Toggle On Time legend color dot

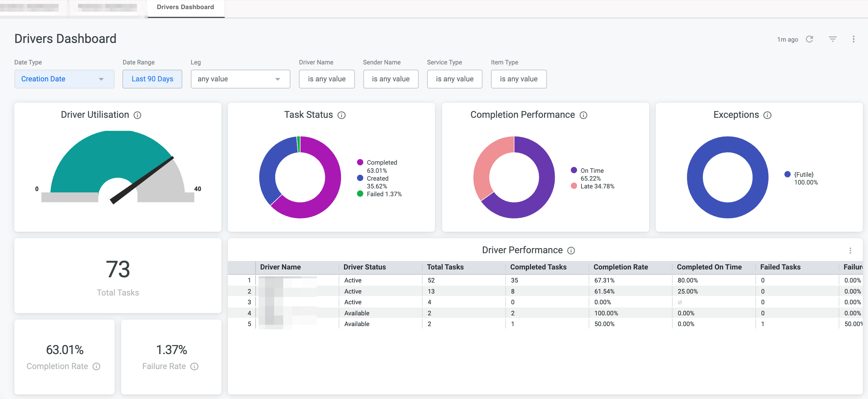coord(573,170)
